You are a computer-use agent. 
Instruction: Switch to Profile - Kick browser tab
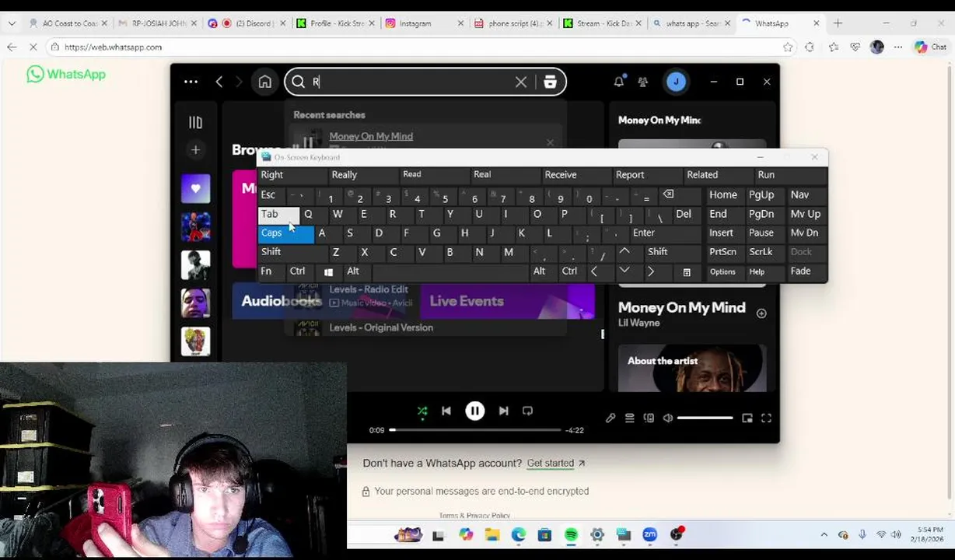336,23
